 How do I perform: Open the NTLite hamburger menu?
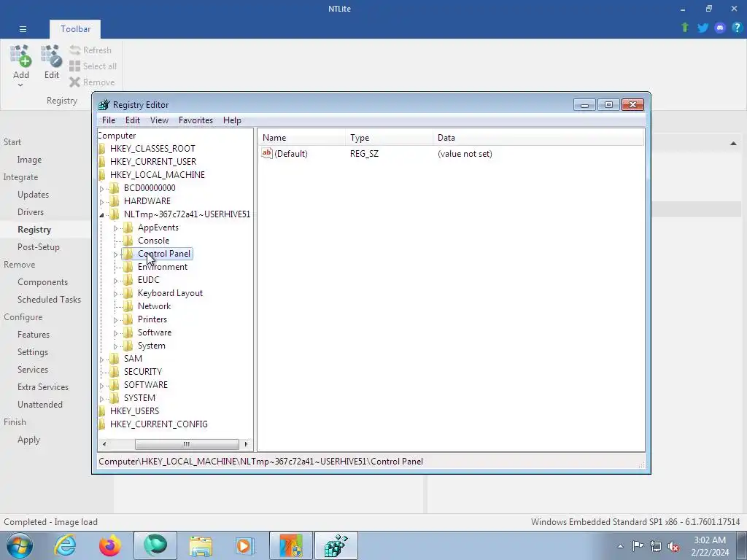click(23, 29)
